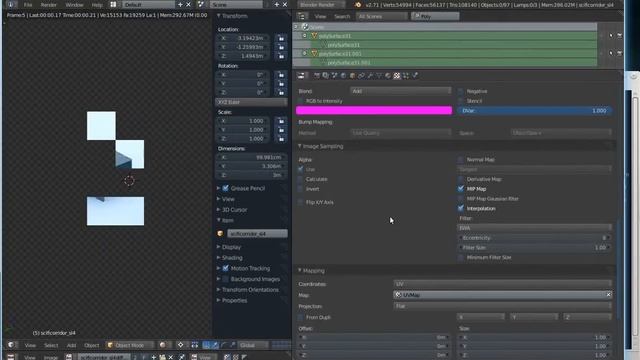This screenshot has width=640, height=360.
Task: Toggle selectability of polySurface31
Action: (x=611, y=36)
